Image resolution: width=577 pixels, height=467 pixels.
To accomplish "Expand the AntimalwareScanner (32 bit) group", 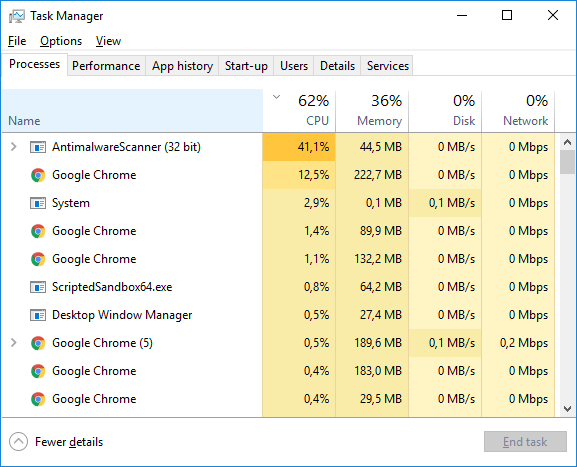I will (x=14, y=147).
